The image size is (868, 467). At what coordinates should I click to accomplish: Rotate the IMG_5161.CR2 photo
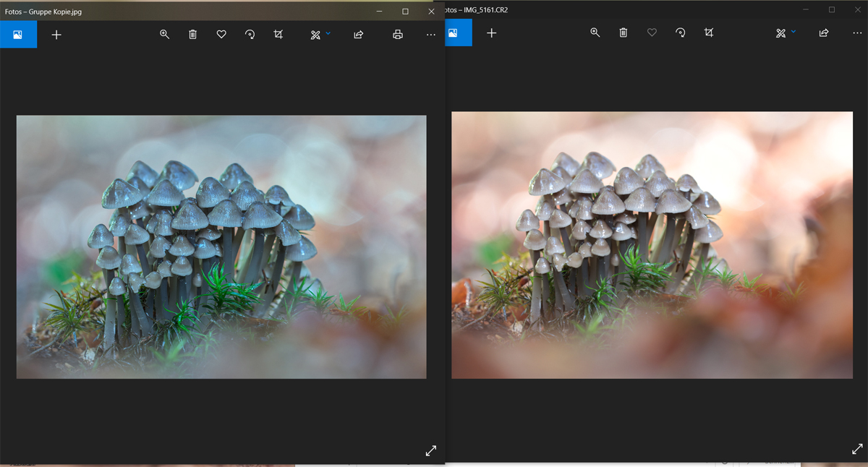[x=680, y=33]
